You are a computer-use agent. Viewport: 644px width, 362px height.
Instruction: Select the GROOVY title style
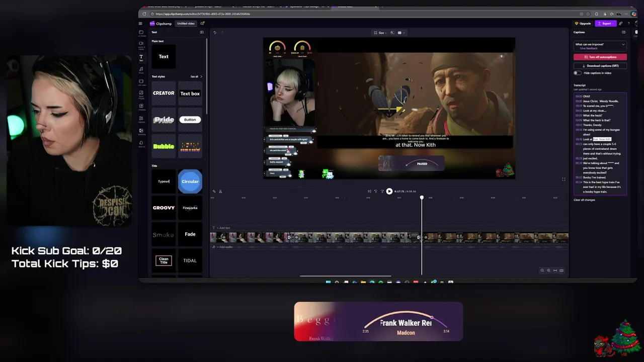coord(164,208)
